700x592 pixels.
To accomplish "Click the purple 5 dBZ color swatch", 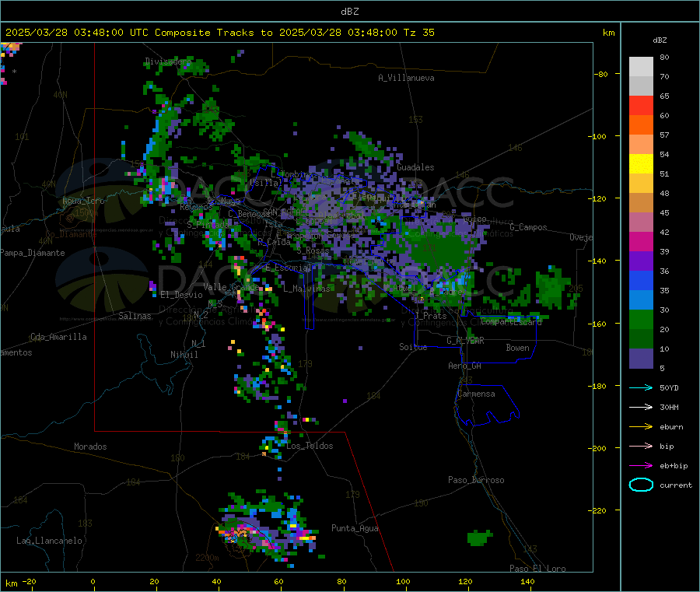I will pyautogui.click(x=641, y=359).
